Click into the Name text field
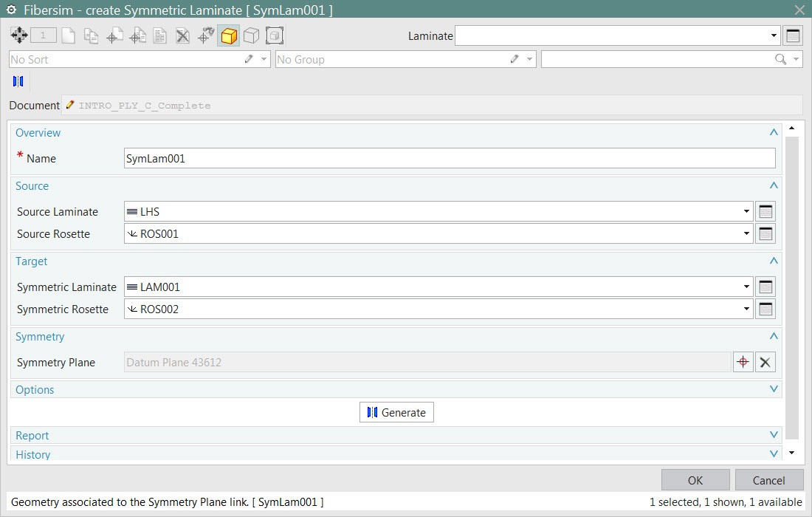 point(450,158)
